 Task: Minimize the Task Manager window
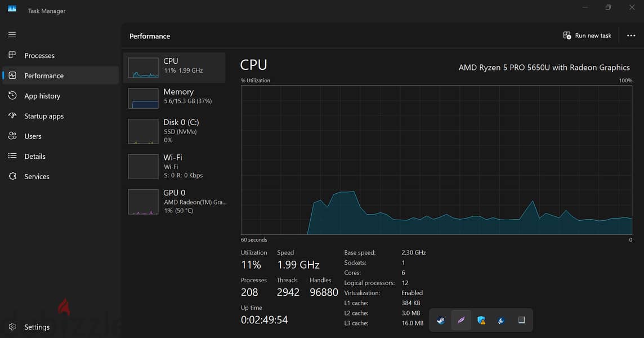pyautogui.click(x=585, y=7)
